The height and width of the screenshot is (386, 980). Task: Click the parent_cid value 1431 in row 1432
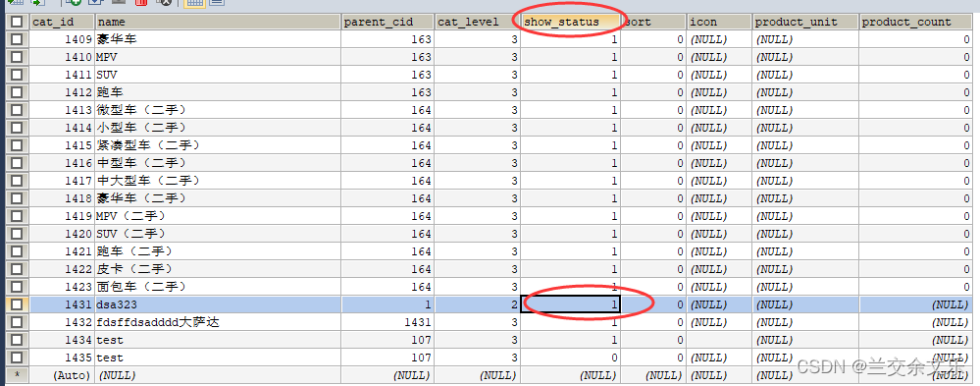pyautogui.click(x=387, y=322)
